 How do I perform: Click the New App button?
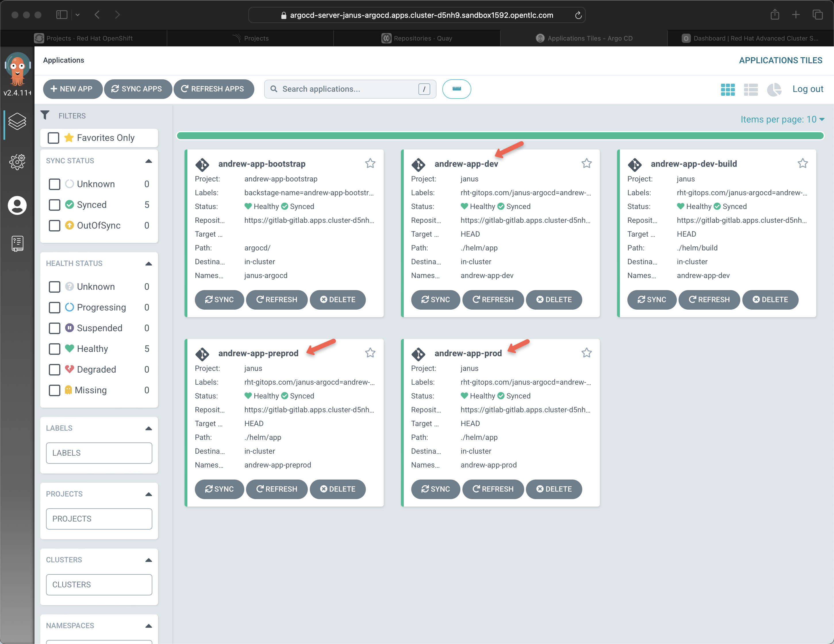72,89
